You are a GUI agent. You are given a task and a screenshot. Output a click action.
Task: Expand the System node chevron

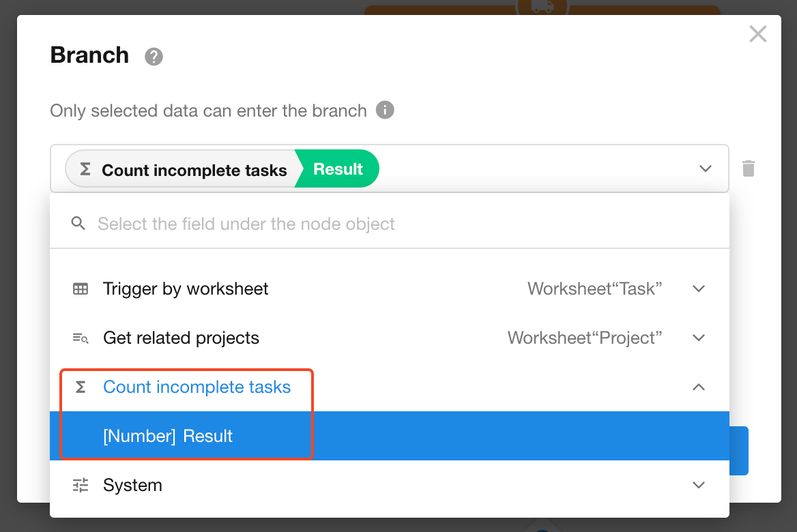click(x=698, y=486)
